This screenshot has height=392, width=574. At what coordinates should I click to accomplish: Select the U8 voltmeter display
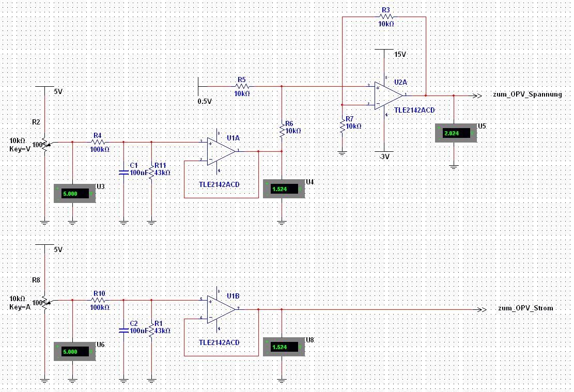(284, 347)
